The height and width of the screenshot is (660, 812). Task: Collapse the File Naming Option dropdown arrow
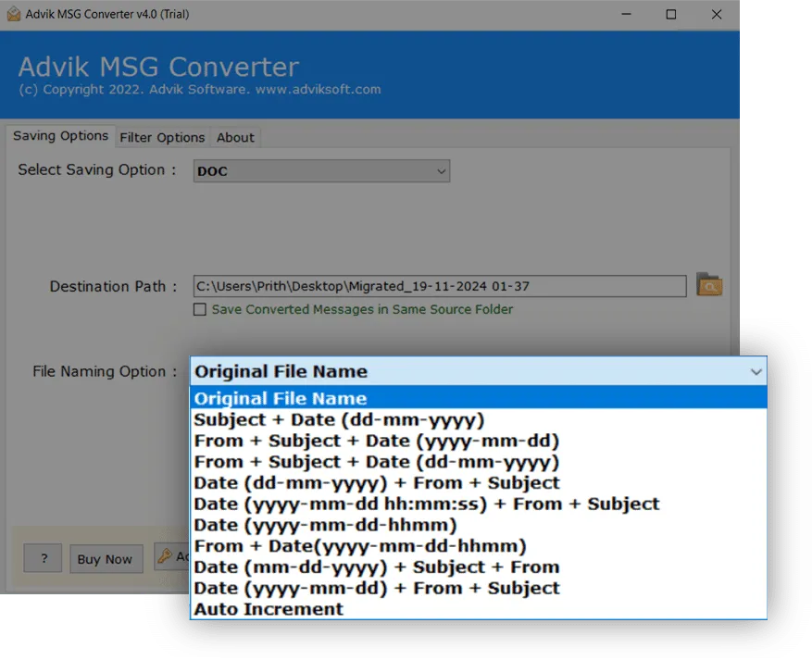coord(756,372)
